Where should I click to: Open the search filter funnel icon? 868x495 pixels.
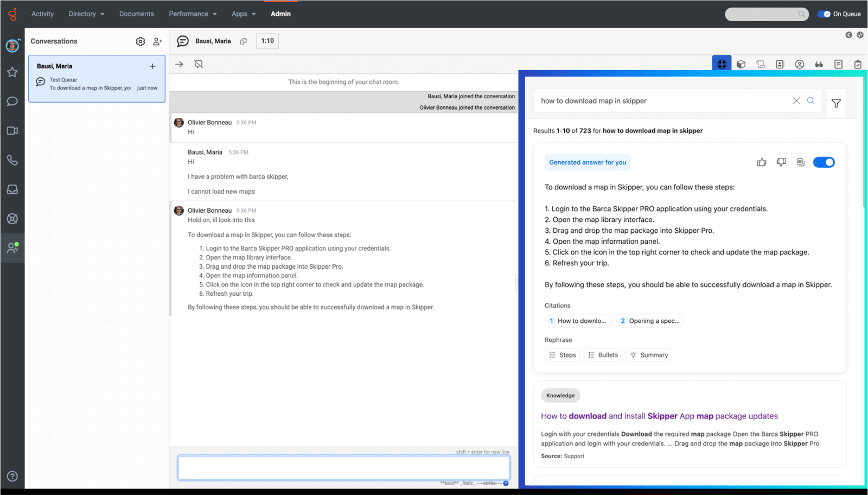tap(836, 103)
